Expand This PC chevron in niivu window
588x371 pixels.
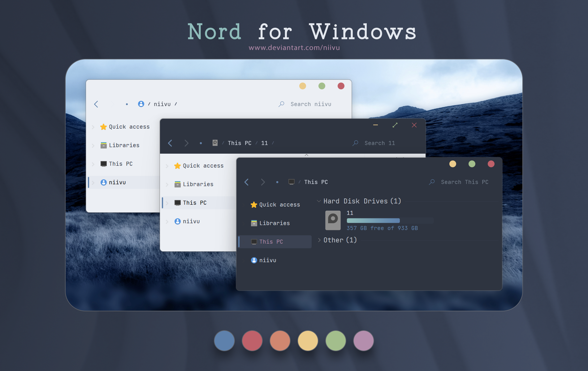93,164
